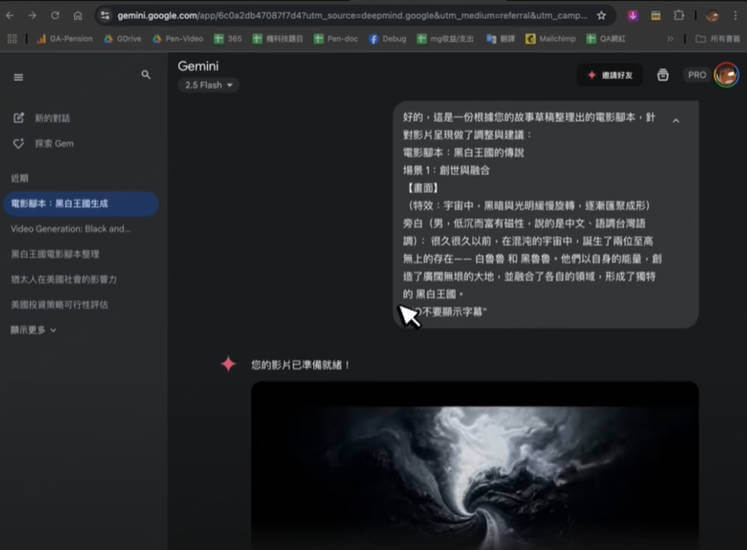Click the Gemini sparkle response icon

(228, 365)
